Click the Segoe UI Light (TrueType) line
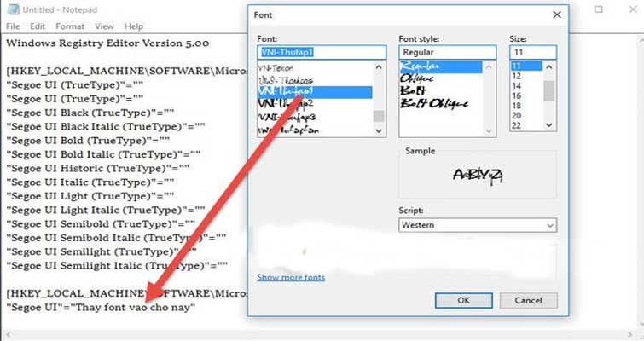The width and height of the screenshot is (644, 341). [90, 196]
